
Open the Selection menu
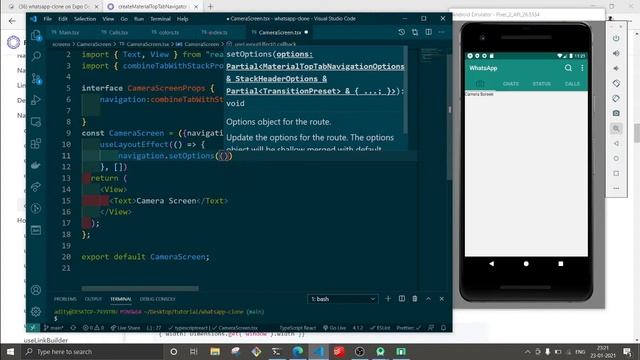85,19
